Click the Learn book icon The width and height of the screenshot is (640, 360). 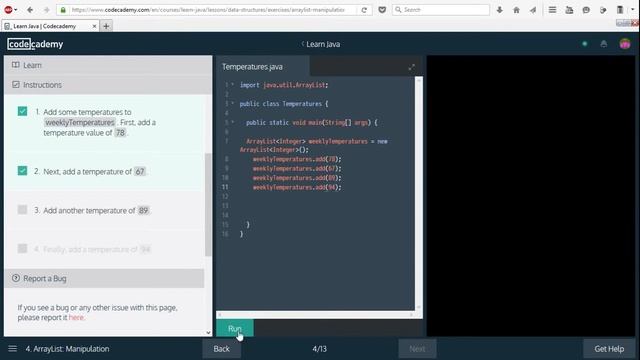click(x=16, y=65)
